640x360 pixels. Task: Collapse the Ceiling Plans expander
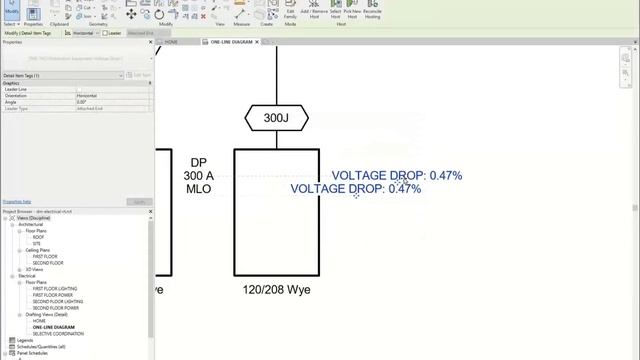tap(20, 251)
